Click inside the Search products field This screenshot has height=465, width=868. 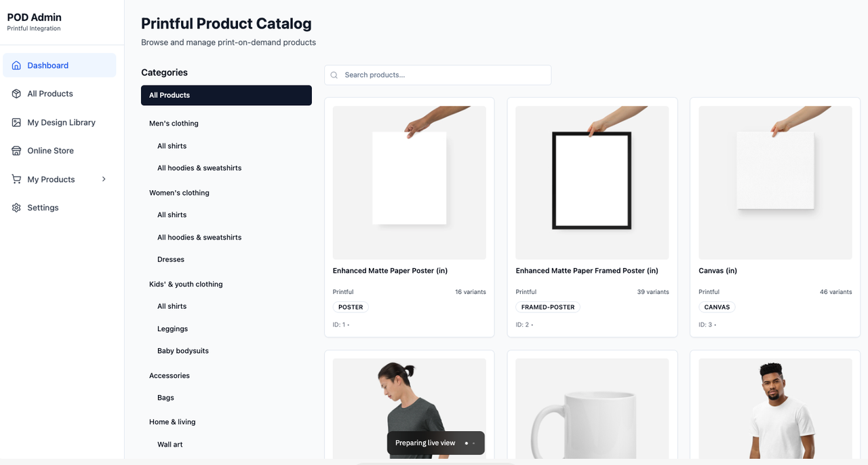tap(437, 75)
